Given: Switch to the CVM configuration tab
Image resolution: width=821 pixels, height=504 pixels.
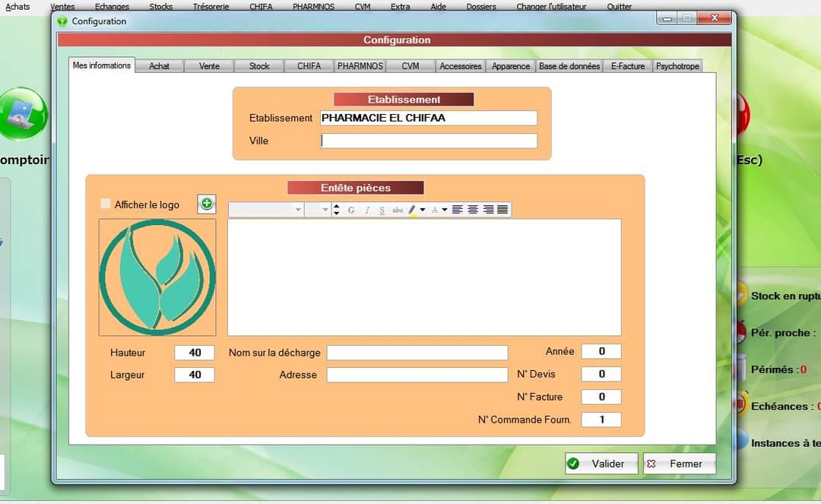Looking at the screenshot, I should coord(410,66).
